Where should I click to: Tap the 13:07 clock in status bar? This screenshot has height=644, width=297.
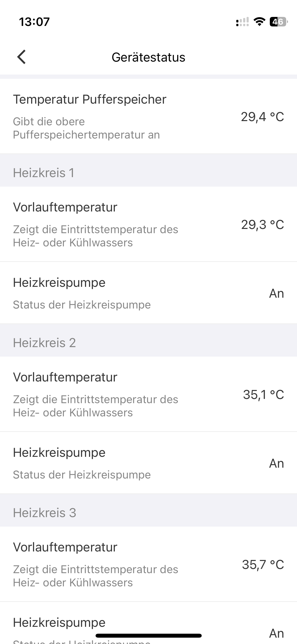tap(34, 22)
